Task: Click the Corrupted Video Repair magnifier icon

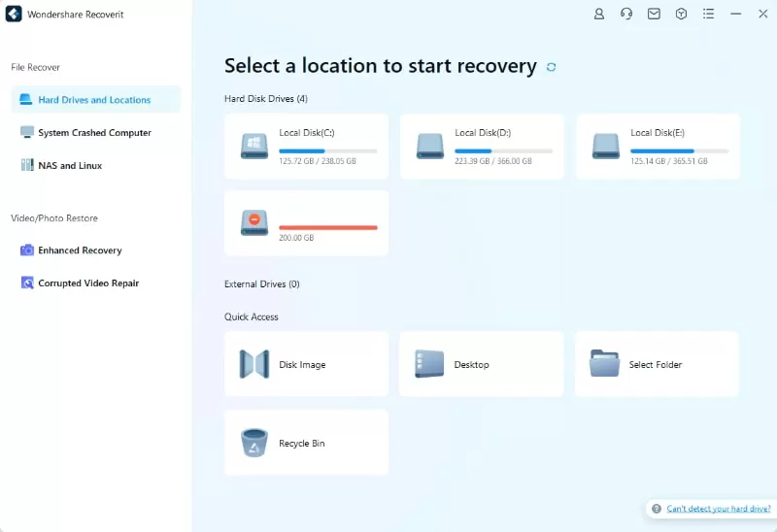Action: [x=27, y=283]
